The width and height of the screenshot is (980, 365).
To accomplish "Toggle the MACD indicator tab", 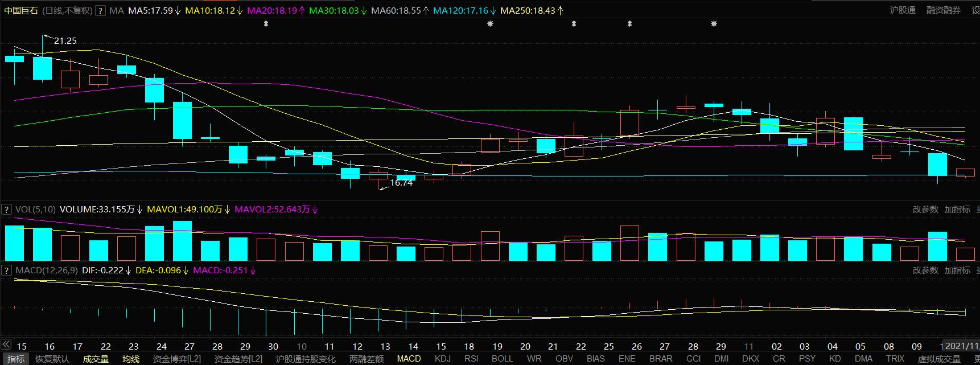I will [x=409, y=359].
